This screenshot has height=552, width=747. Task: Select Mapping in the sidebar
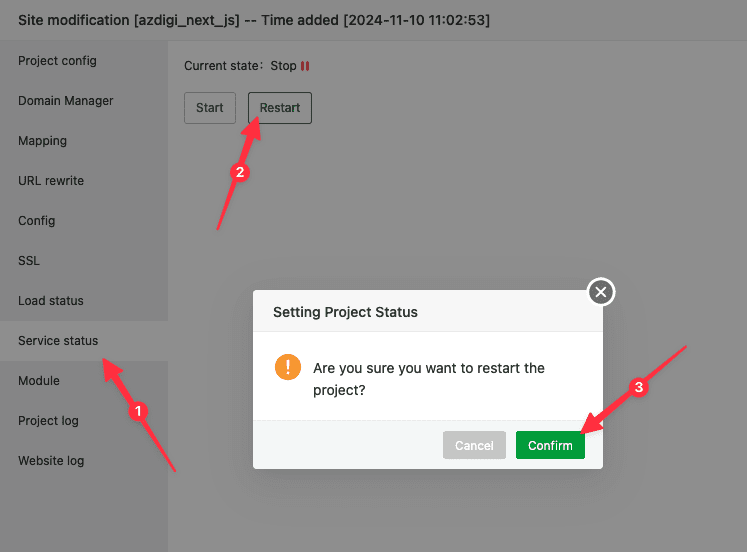(x=42, y=141)
